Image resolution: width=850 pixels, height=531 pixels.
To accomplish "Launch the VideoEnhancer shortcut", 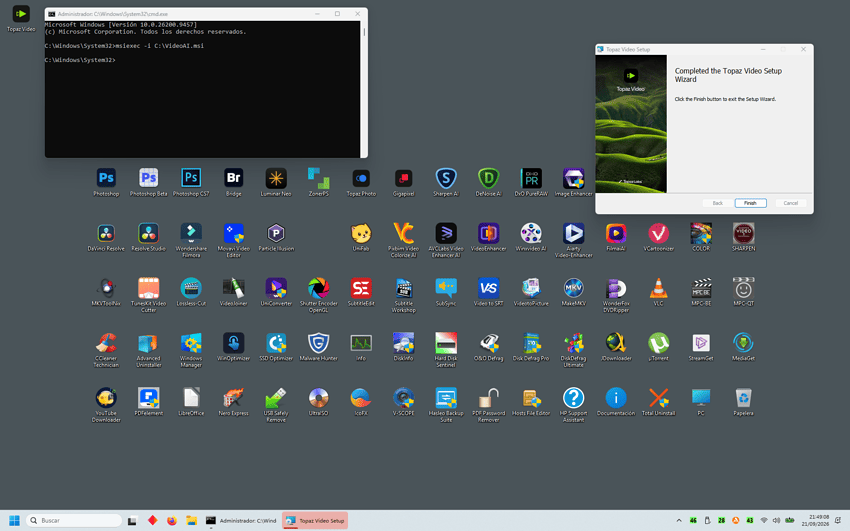I will coord(488,237).
